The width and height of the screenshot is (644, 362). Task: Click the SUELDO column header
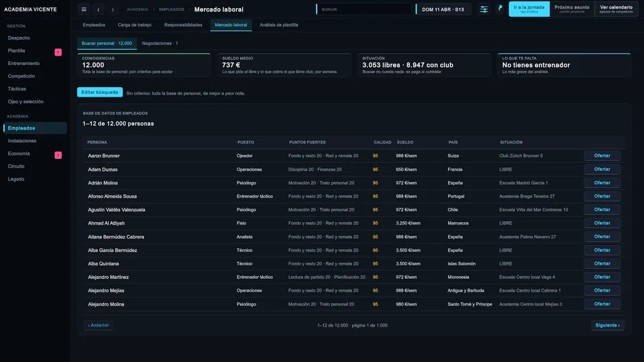[405, 142]
